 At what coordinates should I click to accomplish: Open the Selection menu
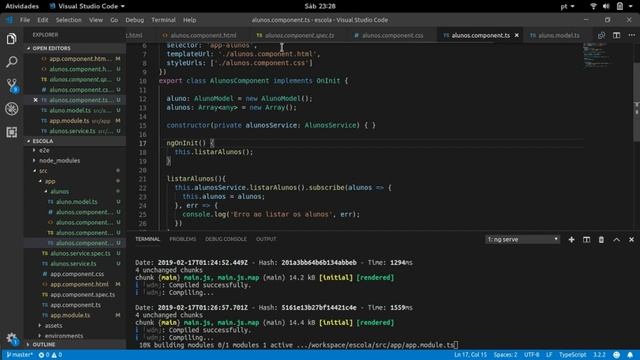pos(68,20)
